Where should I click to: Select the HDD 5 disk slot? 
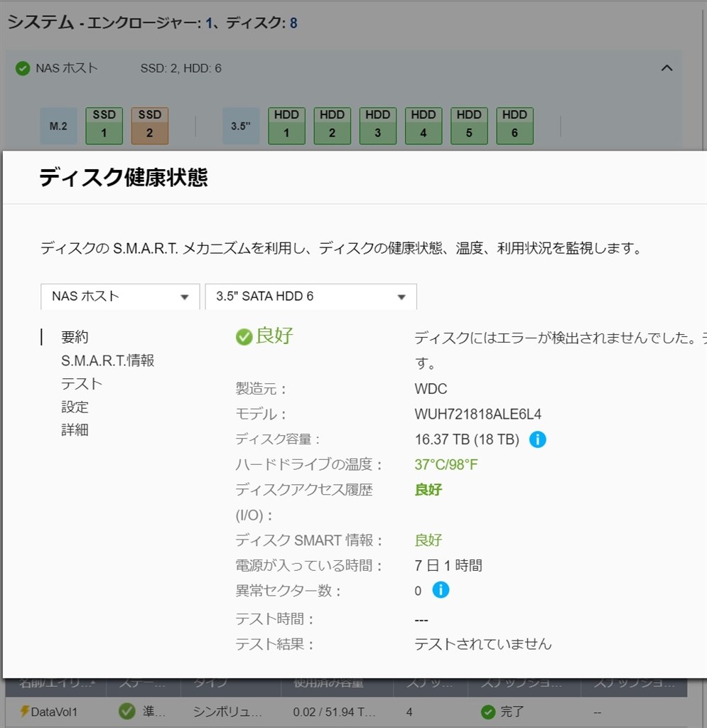[x=469, y=125]
